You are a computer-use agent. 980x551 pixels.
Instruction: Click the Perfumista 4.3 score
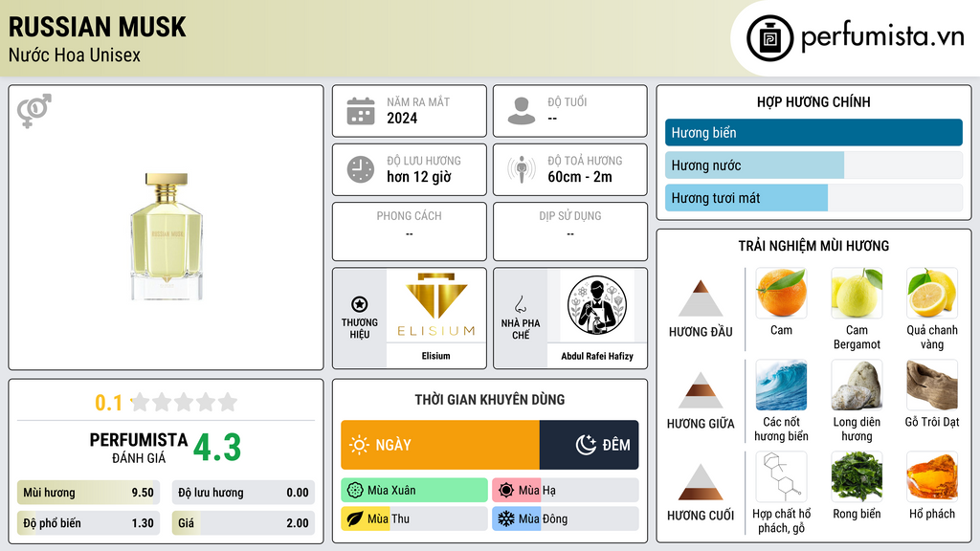(x=217, y=448)
